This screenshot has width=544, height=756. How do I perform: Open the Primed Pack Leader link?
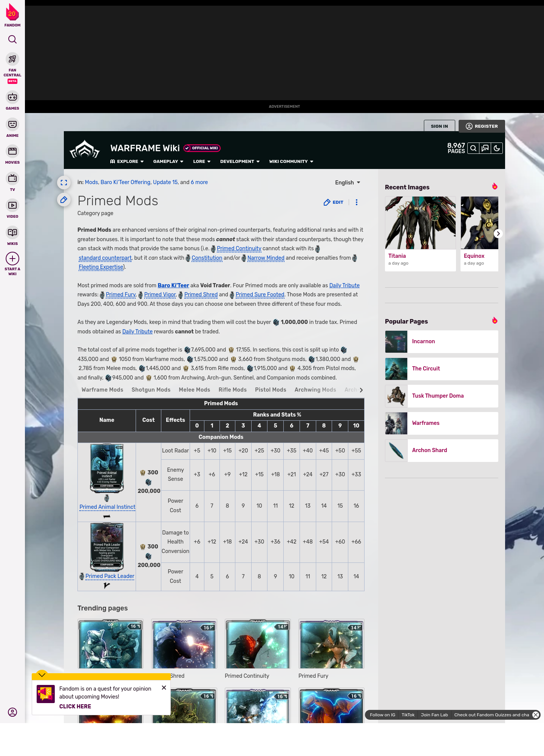(110, 576)
